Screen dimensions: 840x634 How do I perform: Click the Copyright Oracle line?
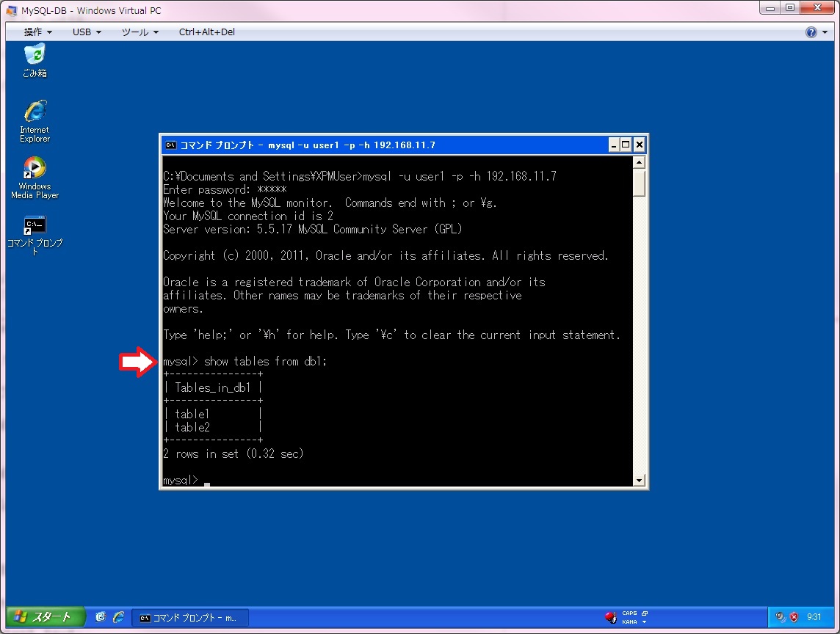click(385, 255)
